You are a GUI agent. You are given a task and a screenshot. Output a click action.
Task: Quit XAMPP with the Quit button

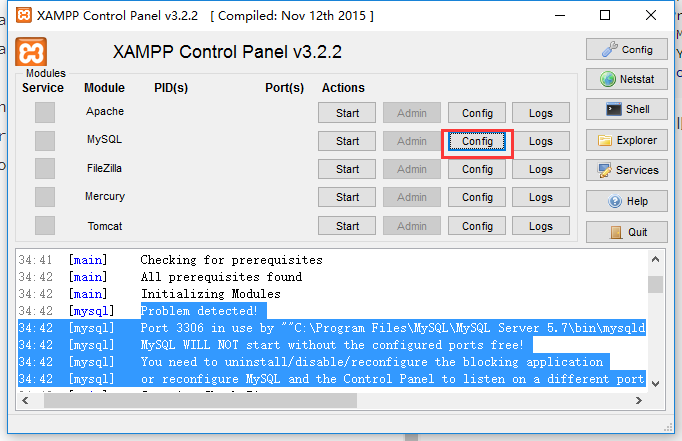coord(626,232)
